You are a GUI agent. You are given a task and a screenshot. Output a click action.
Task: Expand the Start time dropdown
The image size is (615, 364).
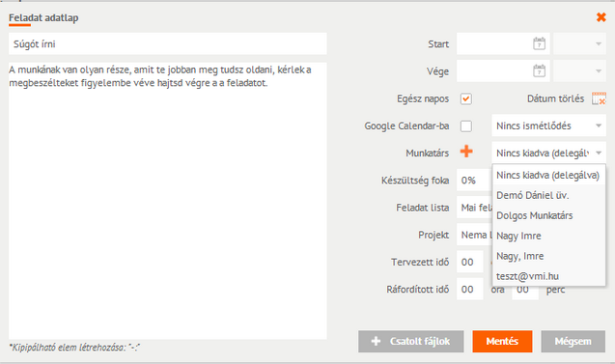click(x=579, y=43)
